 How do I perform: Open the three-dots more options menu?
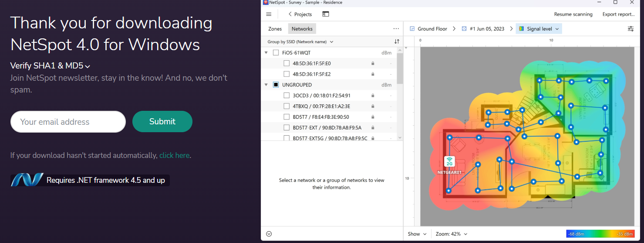tap(396, 29)
